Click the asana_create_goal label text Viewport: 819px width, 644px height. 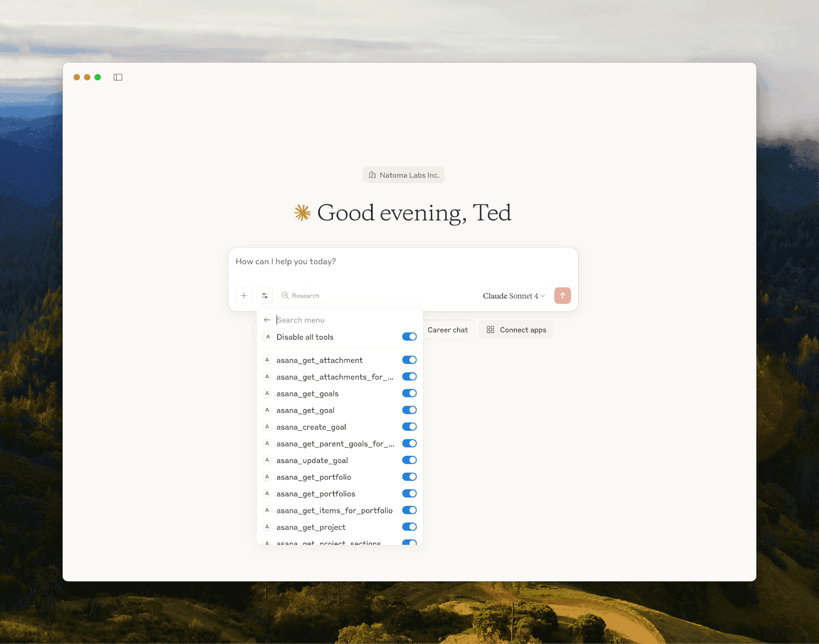pos(311,427)
